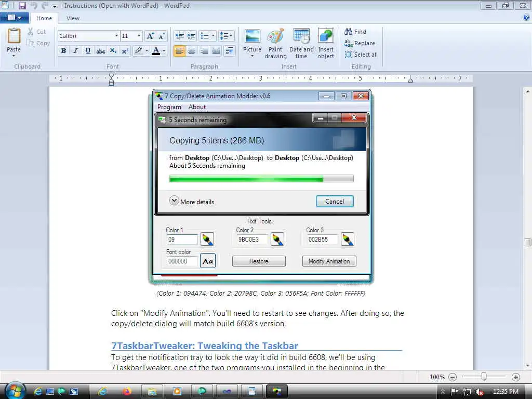Click Show desktop in Quick Launch
Image resolution: width=532 pixels, height=399 pixels.
click(50, 392)
